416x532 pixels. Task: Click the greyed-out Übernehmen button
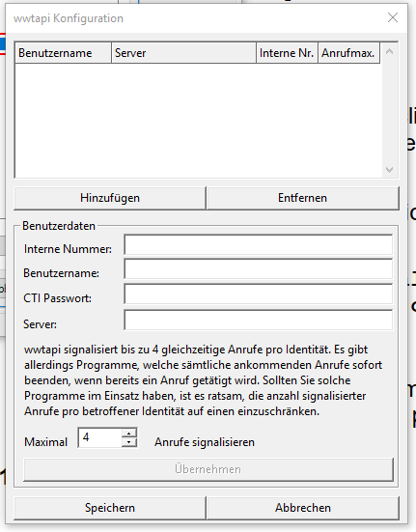[x=208, y=469]
